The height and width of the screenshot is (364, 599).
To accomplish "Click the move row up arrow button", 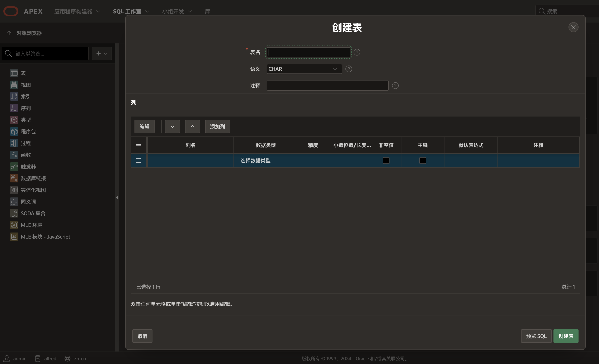I will point(192,127).
